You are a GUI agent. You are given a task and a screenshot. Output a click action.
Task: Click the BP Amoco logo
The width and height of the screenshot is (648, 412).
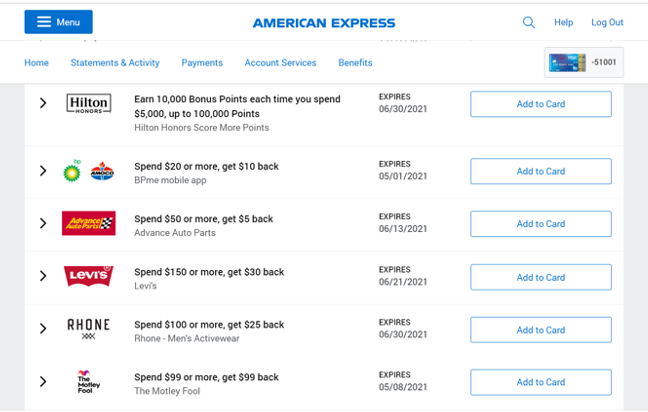coord(88,171)
